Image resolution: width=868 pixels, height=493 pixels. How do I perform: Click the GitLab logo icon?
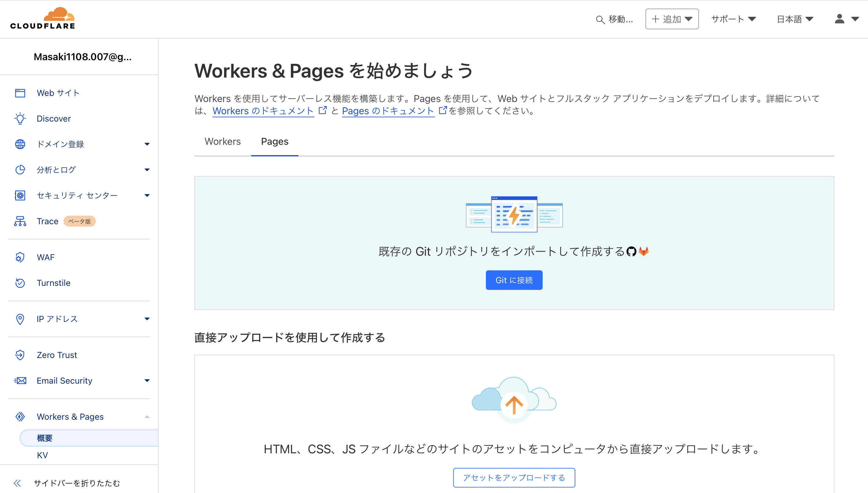click(644, 251)
